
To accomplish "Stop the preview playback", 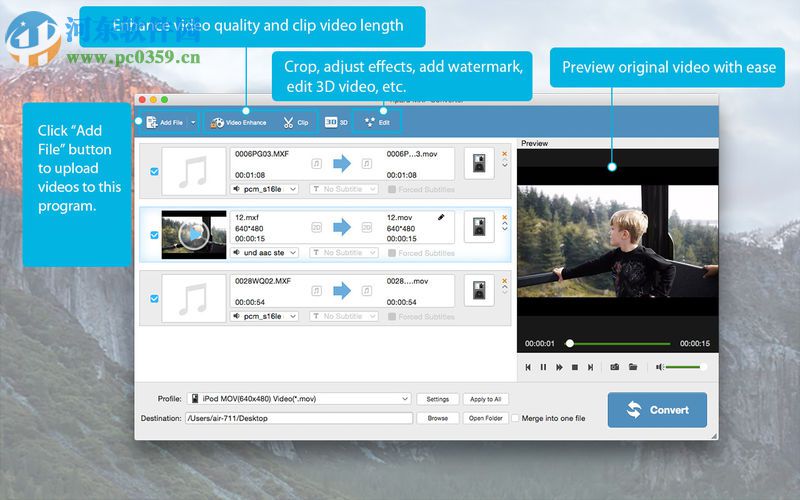I will 575,367.
